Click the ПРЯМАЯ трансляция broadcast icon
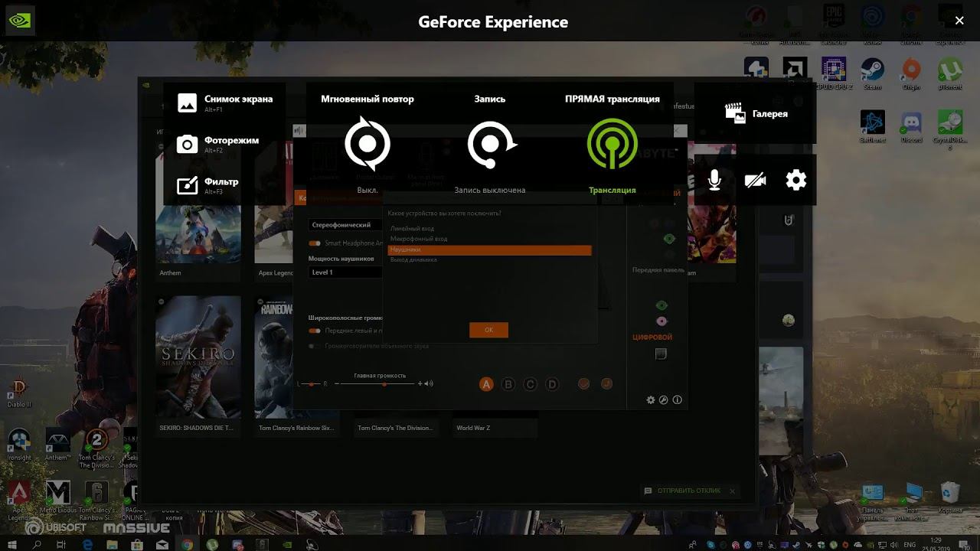 click(612, 144)
